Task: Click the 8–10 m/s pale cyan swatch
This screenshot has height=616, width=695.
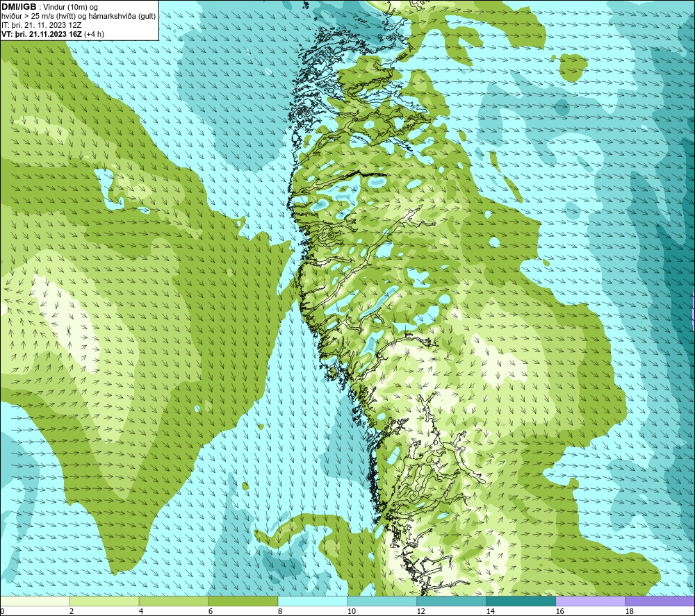Action: click(313, 601)
